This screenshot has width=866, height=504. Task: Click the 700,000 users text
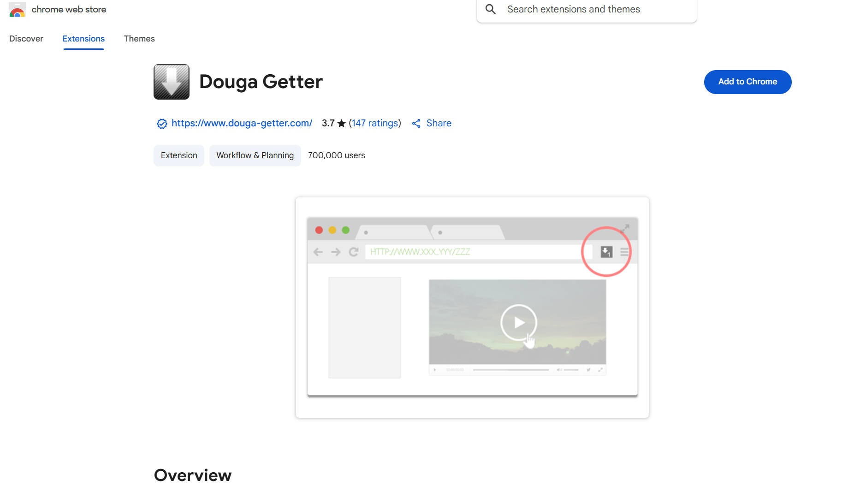coord(337,155)
